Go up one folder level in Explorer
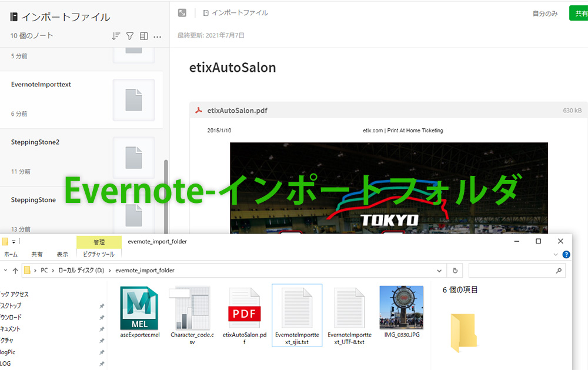The image size is (588, 370). 15,271
